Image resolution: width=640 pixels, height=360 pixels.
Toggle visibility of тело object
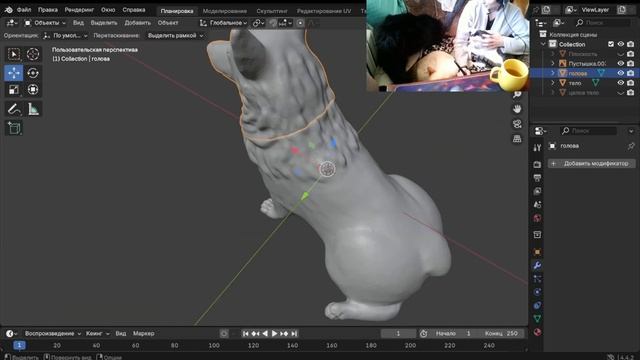621,83
